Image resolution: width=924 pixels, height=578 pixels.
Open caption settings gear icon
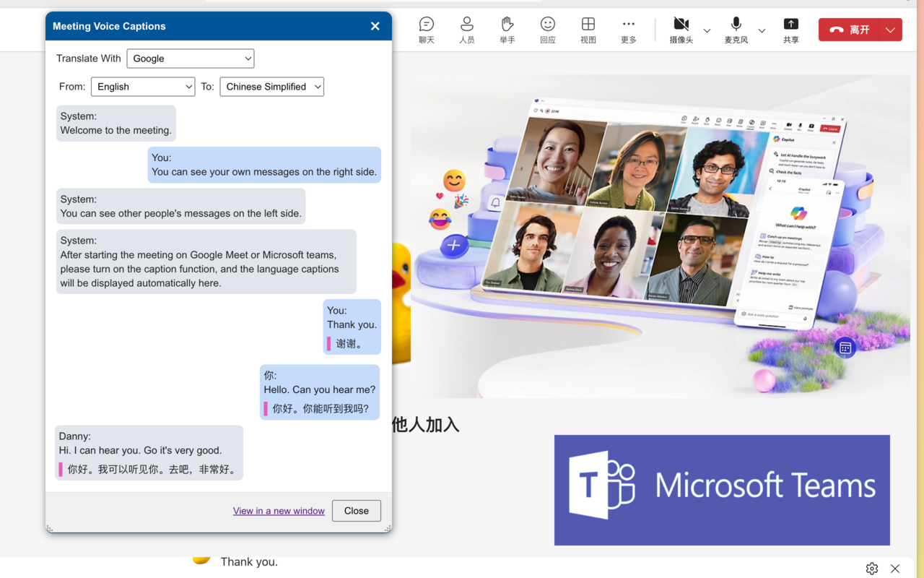(x=872, y=569)
